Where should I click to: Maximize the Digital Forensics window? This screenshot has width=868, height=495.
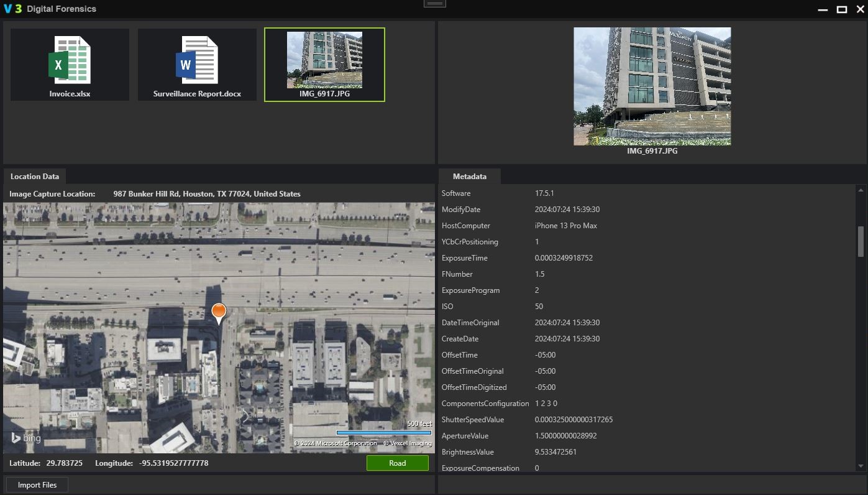click(x=842, y=9)
